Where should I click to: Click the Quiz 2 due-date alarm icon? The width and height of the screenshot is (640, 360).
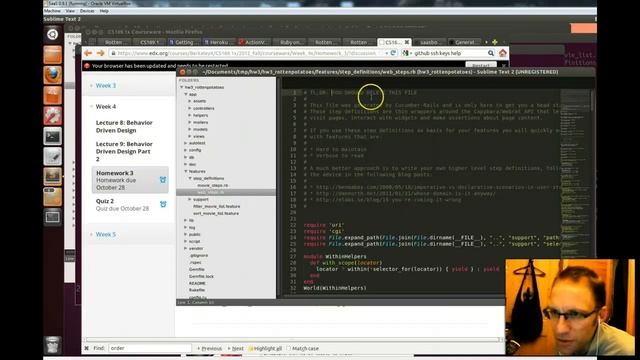click(x=163, y=204)
